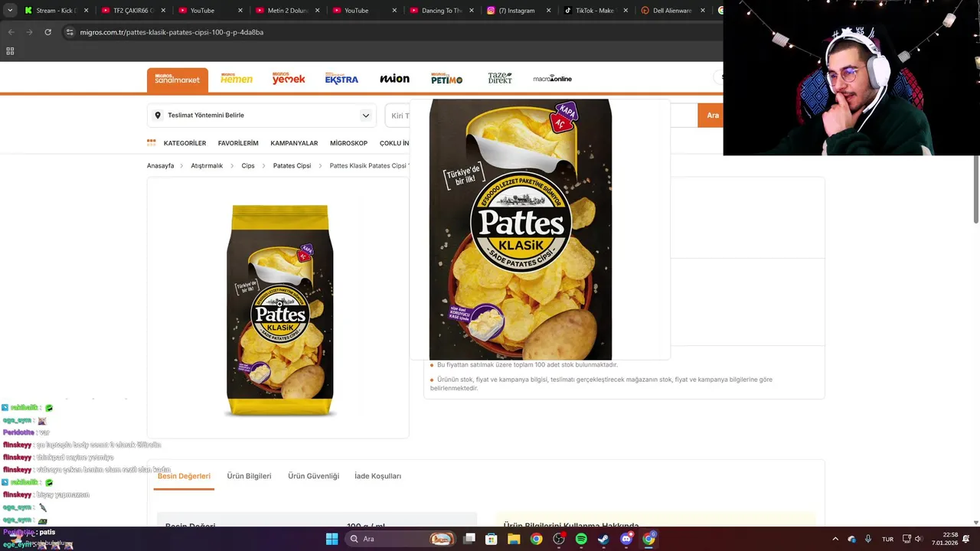Viewport: 980px width, 551px height.
Task: Click the Migros Sanalmarket logo
Action: 178,80
